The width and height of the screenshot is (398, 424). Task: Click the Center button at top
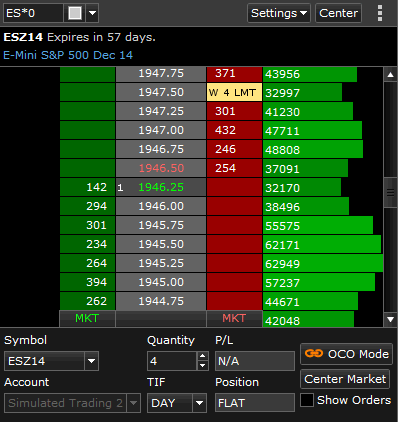click(x=338, y=13)
